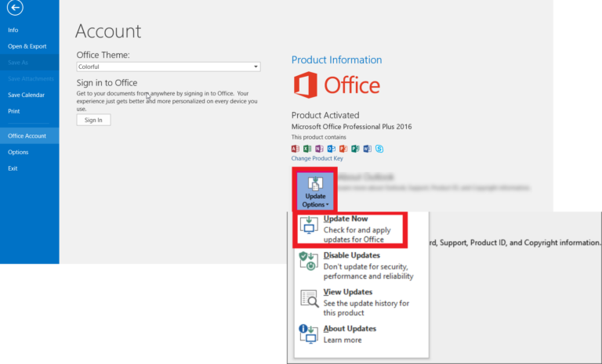Select Print in the sidebar
Image resolution: width=602 pixels, height=364 pixels.
click(14, 111)
